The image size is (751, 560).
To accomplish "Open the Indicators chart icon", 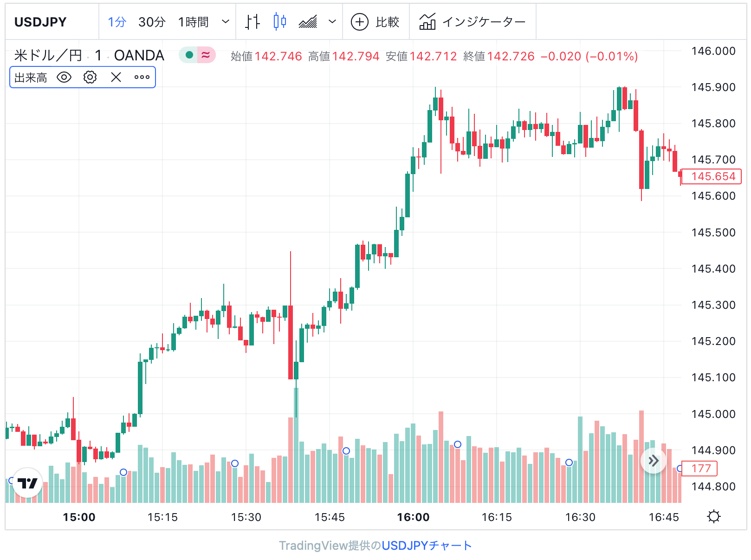I will [427, 22].
